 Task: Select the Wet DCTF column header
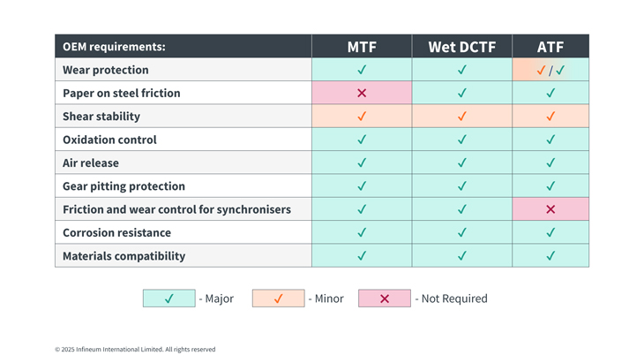461,47
